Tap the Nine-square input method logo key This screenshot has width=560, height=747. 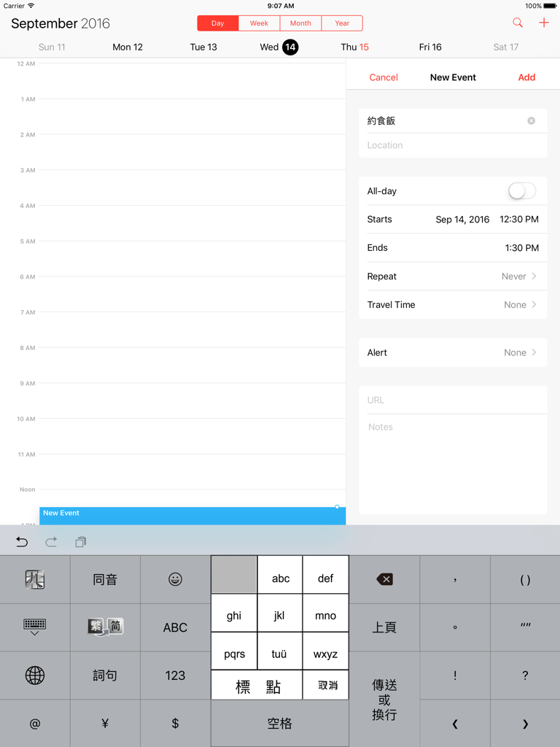[35, 579]
